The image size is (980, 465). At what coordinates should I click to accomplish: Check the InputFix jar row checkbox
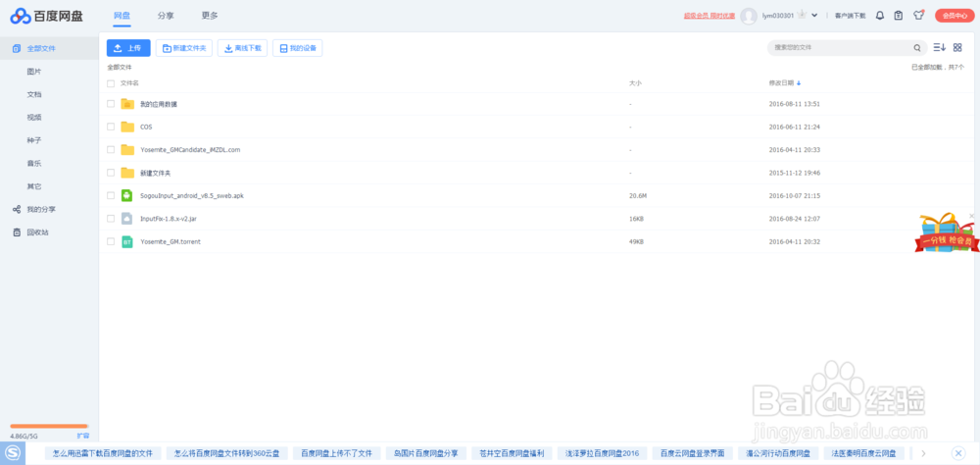(111, 219)
